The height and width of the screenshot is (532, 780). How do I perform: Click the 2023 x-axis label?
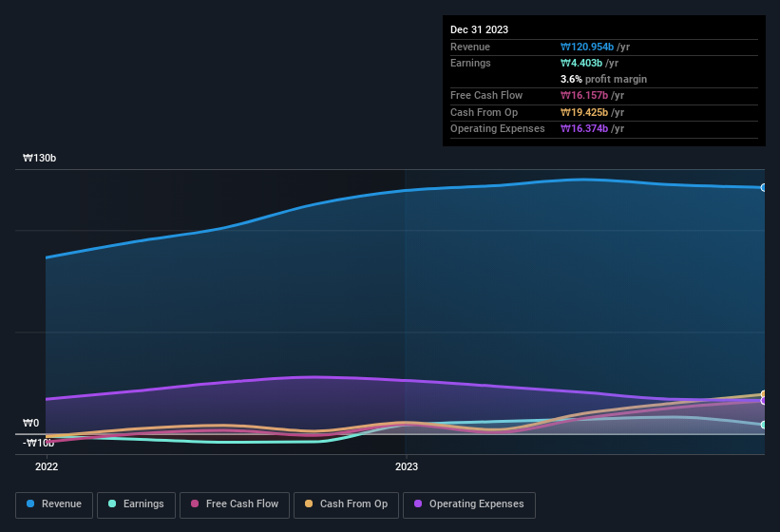tap(407, 466)
